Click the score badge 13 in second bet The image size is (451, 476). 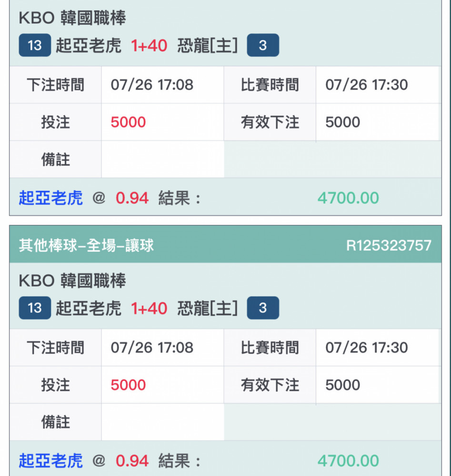click(x=35, y=308)
